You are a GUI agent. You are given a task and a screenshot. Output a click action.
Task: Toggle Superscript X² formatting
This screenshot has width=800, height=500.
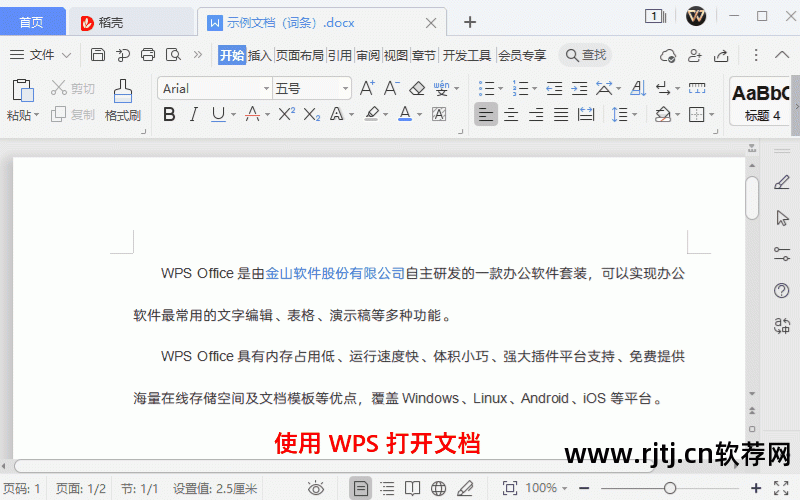[286, 114]
